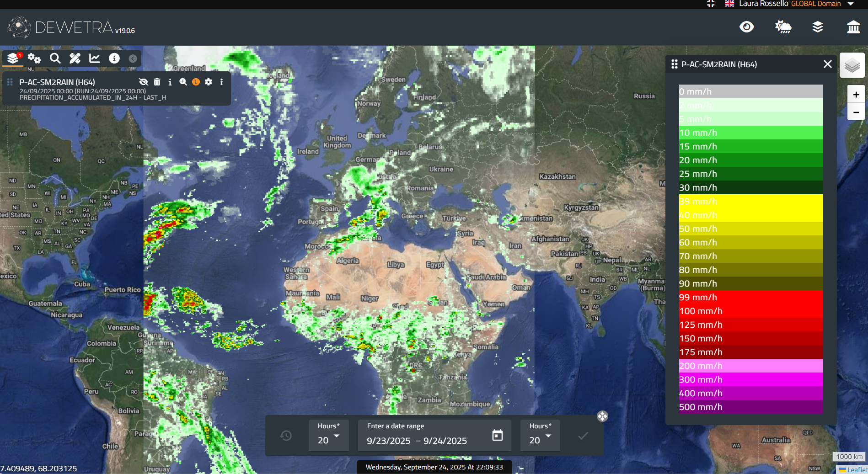The width and height of the screenshot is (868, 474).
Task: Toggle P-AC-SM2RAIN layer visibility eye
Action: 144,82
